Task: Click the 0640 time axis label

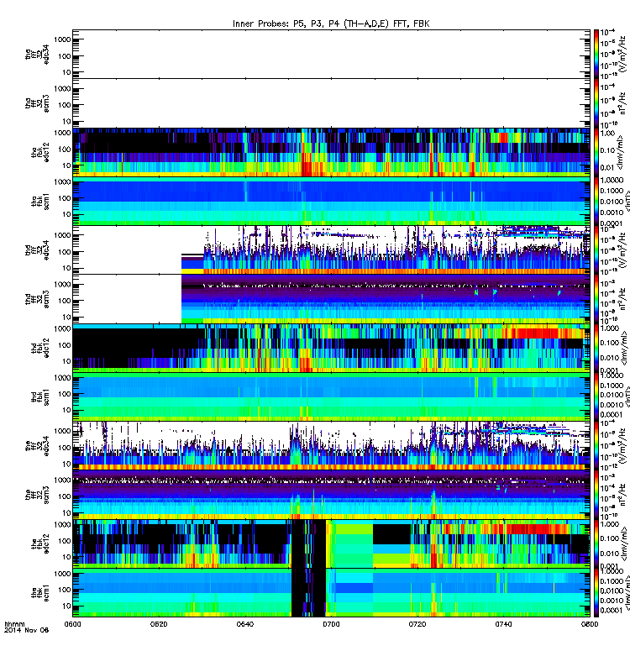Action: pos(244,624)
